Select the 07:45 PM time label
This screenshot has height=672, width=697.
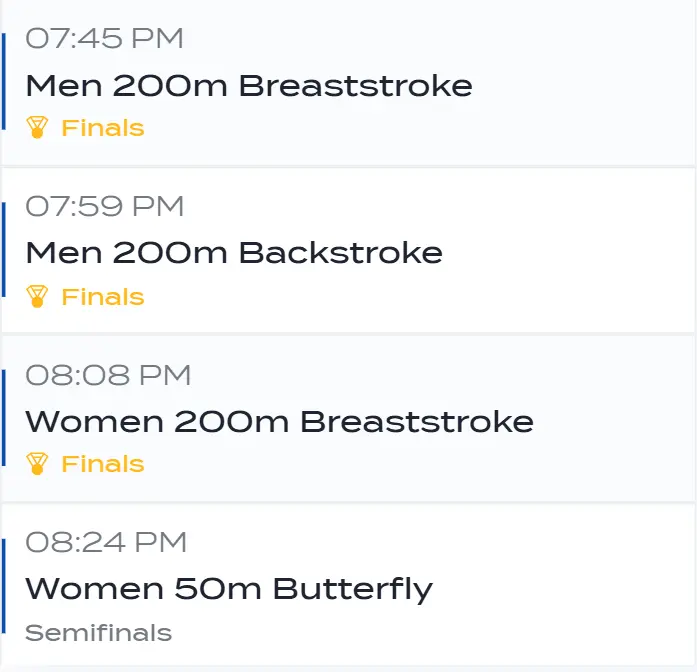pyautogui.click(x=104, y=39)
